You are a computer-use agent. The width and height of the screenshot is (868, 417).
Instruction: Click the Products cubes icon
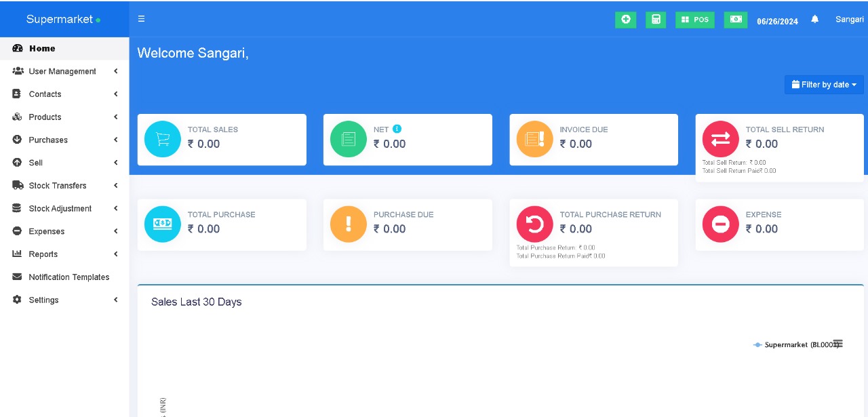(17, 117)
